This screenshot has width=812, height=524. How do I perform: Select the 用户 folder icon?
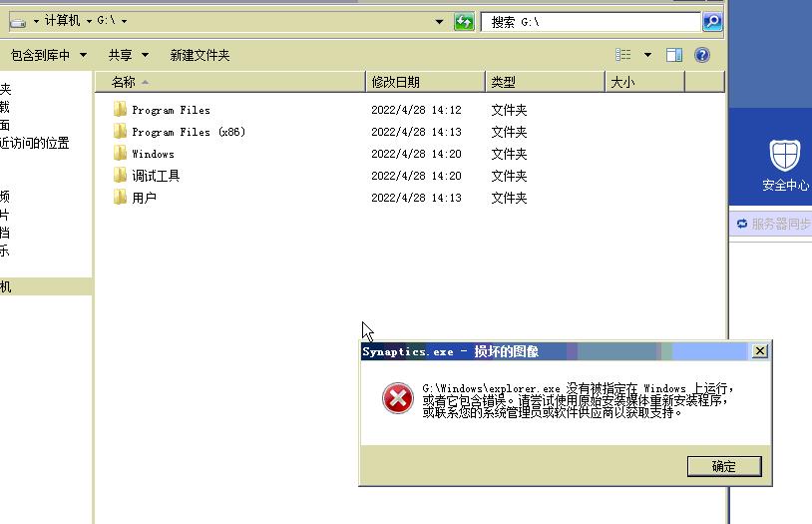pos(120,197)
